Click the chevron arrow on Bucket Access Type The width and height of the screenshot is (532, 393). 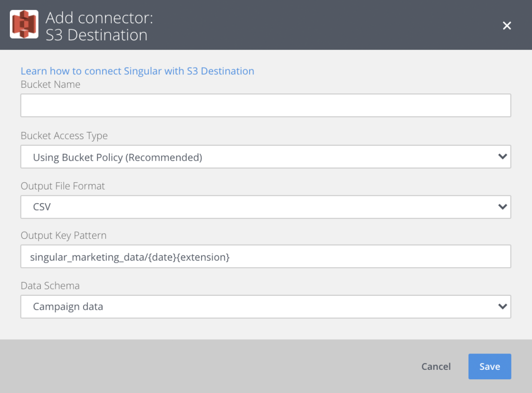pyautogui.click(x=502, y=156)
